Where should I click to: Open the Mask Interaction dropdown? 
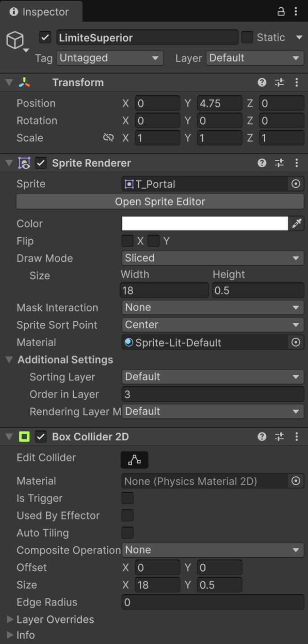(x=213, y=308)
